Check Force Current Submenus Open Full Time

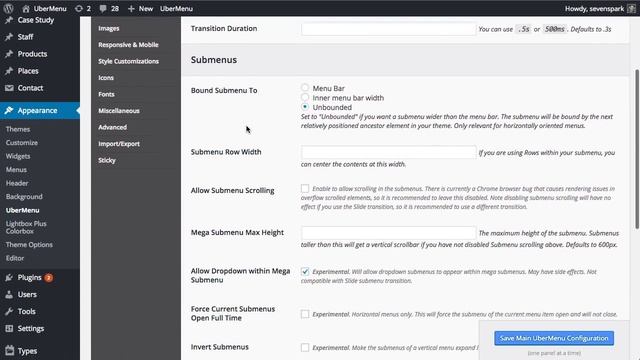coord(305,314)
